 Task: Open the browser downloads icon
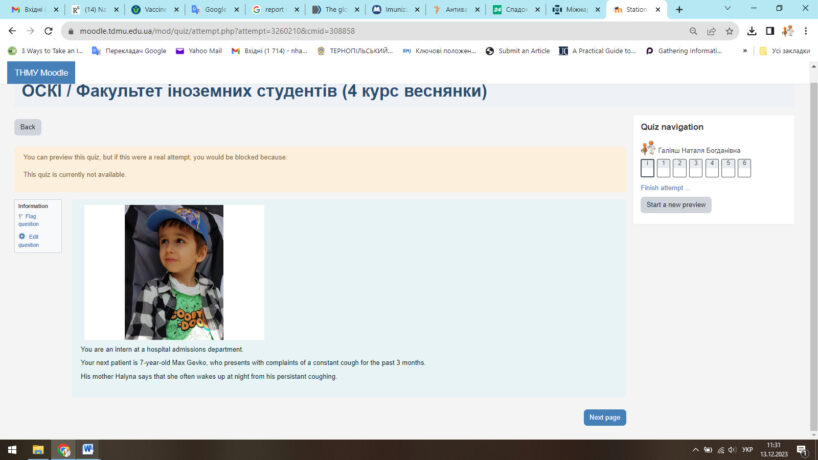tap(752, 31)
